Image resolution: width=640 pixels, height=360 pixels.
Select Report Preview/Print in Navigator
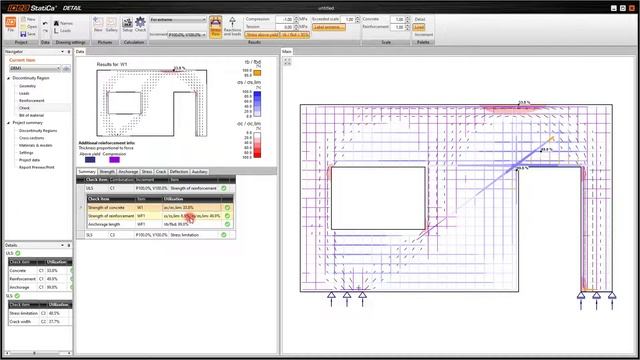coord(36,167)
